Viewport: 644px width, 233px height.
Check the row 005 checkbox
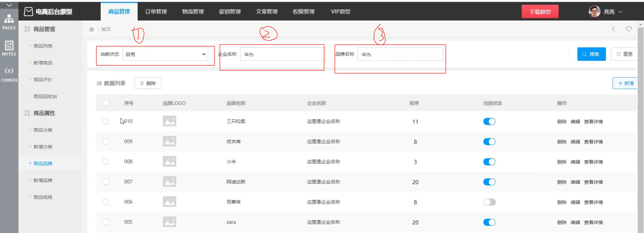tap(106, 222)
